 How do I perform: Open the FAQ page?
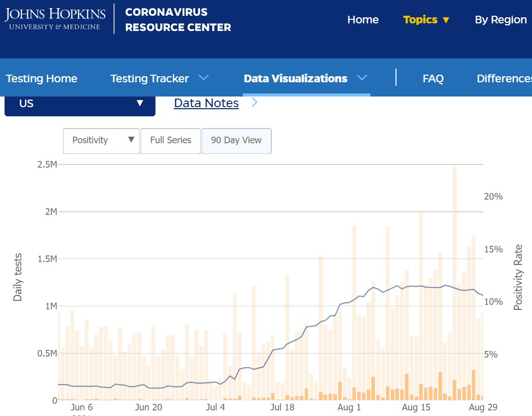pyautogui.click(x=433, y=78)
